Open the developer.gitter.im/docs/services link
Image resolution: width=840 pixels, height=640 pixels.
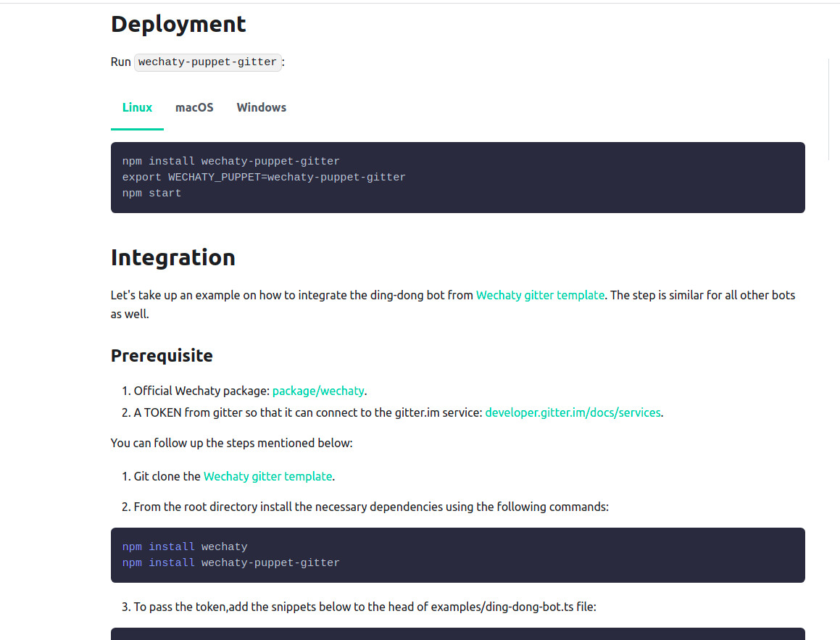pyautogui.click(x=573, y=412)
